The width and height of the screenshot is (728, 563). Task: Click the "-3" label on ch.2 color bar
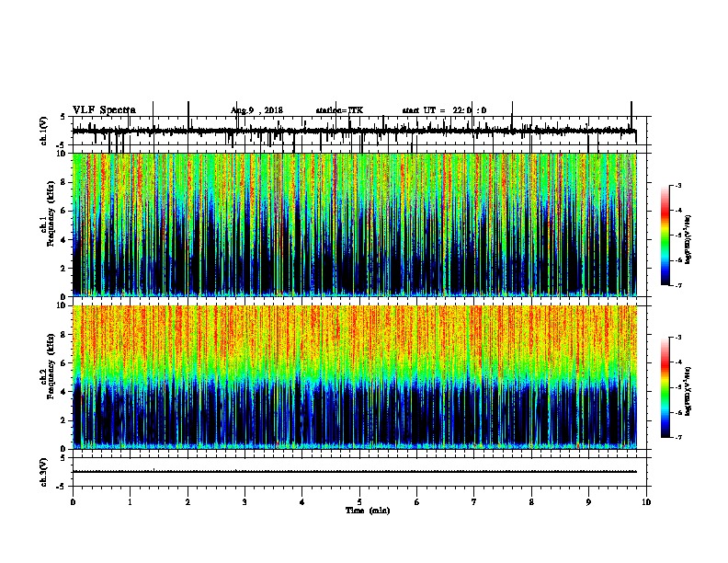click(x=677, y=338)
